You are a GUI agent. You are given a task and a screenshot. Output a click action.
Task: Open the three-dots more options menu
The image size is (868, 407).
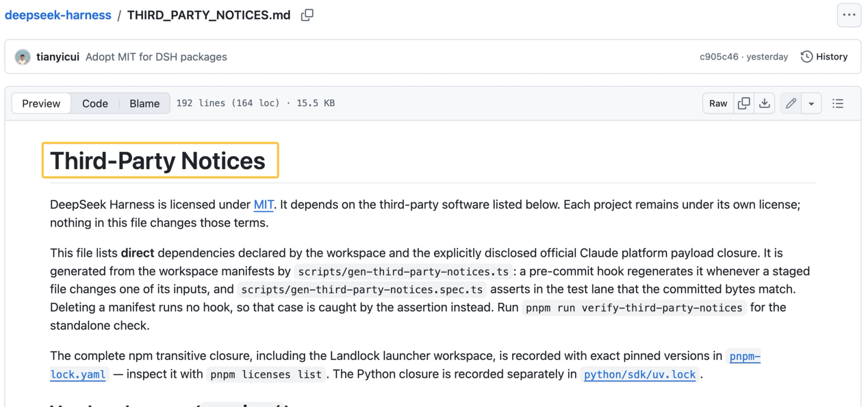click(849, 15)
